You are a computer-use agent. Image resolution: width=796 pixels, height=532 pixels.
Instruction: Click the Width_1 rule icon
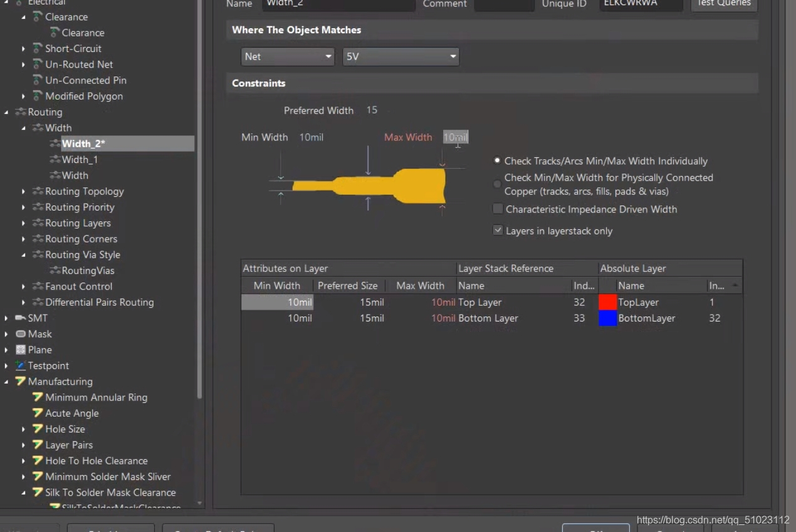tap(55, 160)
